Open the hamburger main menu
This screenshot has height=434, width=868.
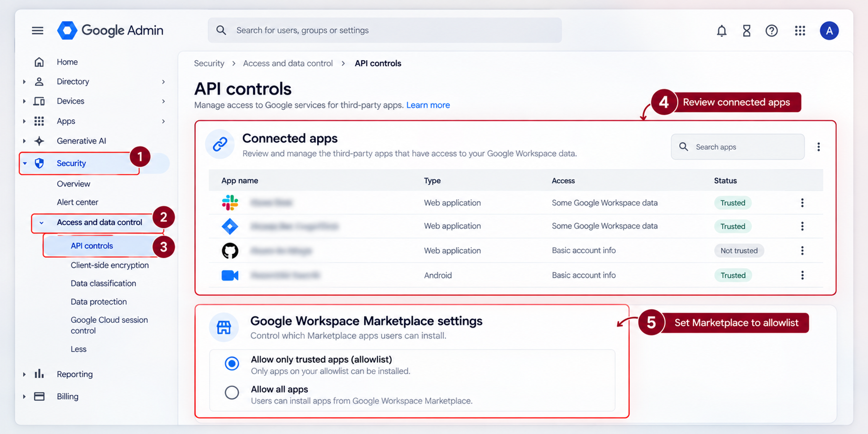tap(37, 31)
